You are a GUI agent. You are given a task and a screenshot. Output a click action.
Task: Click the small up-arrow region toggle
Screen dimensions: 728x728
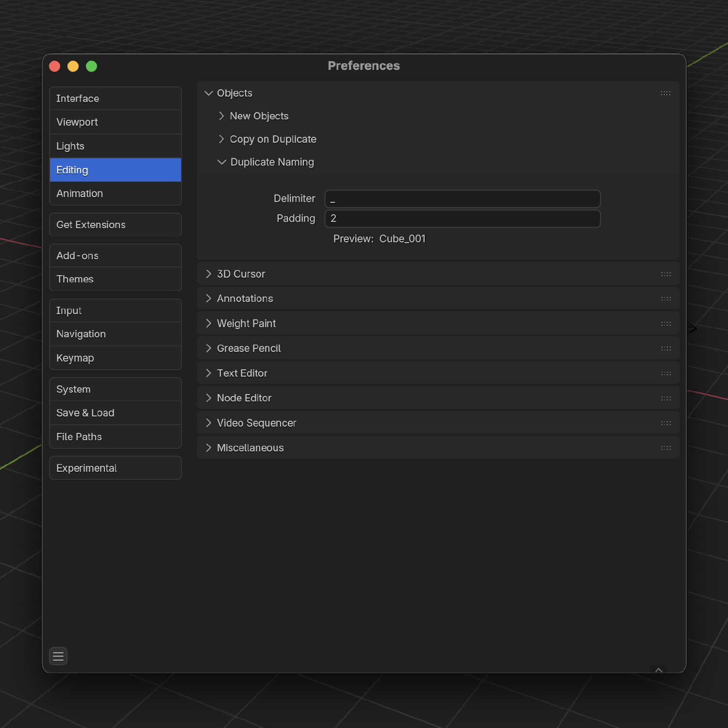tap(659, 670)
